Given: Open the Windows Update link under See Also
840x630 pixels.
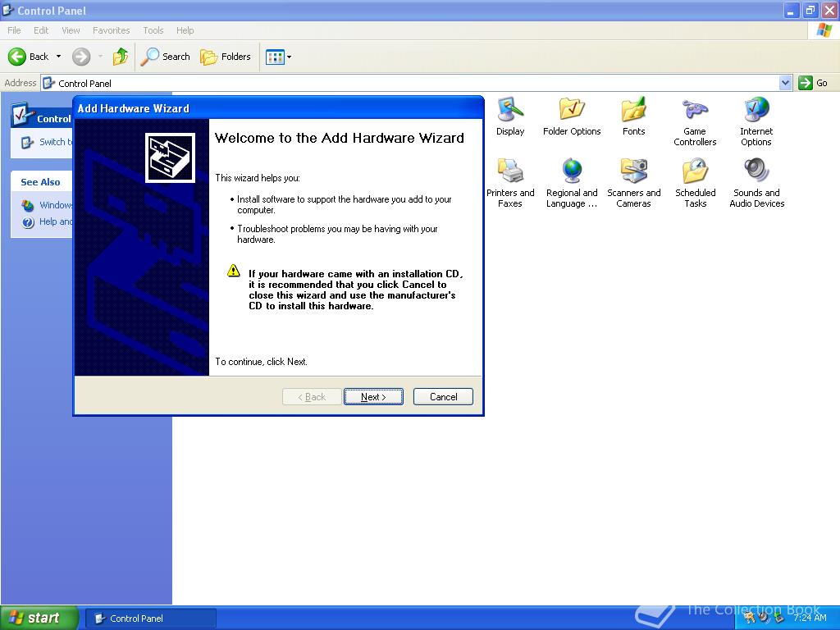Looking at the screenshot, I should [47, 205].
